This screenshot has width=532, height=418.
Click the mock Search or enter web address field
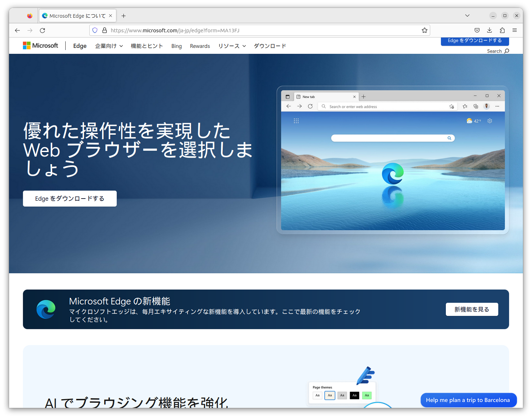tap(387, 106)
